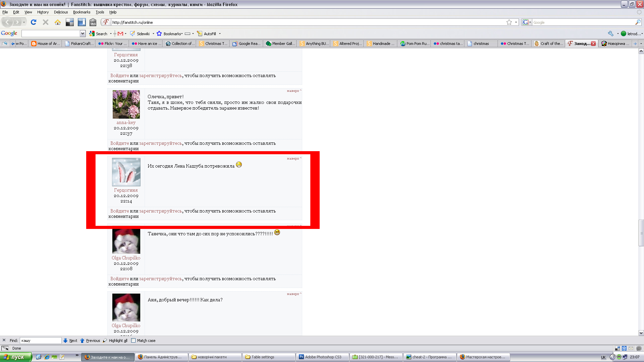Open the History menu
Screen dimensions: 644x362
[x=43, y=12]
